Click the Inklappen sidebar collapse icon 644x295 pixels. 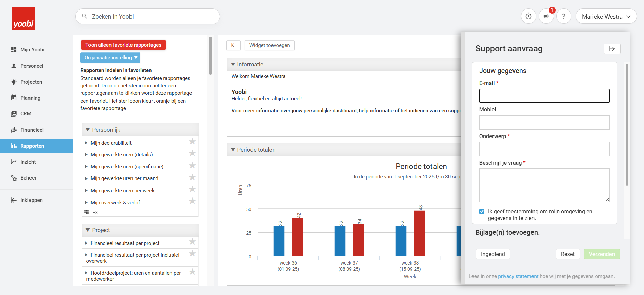[14, 200]
